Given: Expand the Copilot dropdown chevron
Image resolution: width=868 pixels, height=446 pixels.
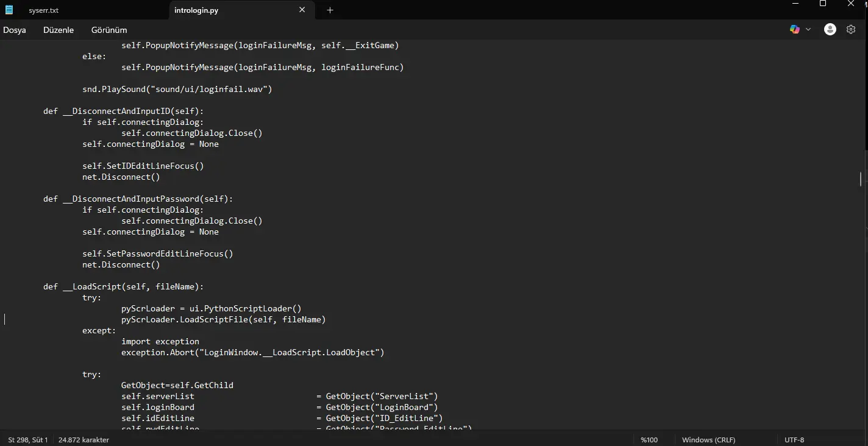Looking at the screenshot, I should click(808, 29).
